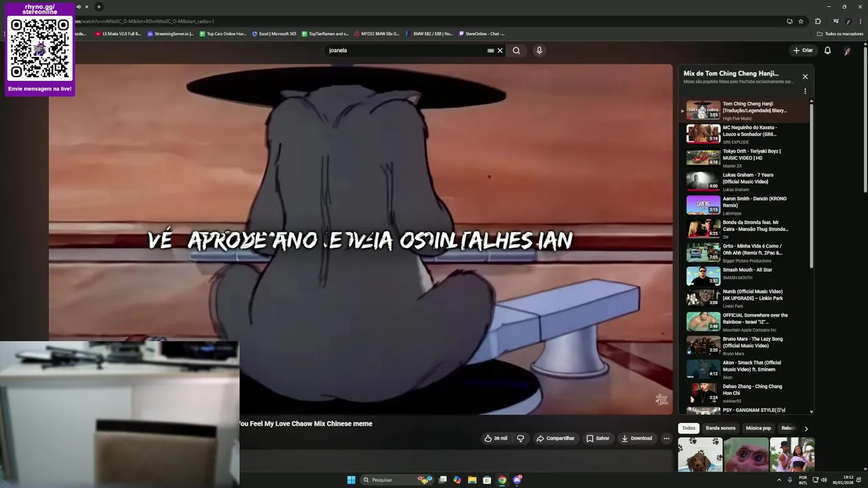Play Smash Mouth - All Star from playlist
Image resolution: width=868 pixels, height=488 pixels.
tap(745, 276)
